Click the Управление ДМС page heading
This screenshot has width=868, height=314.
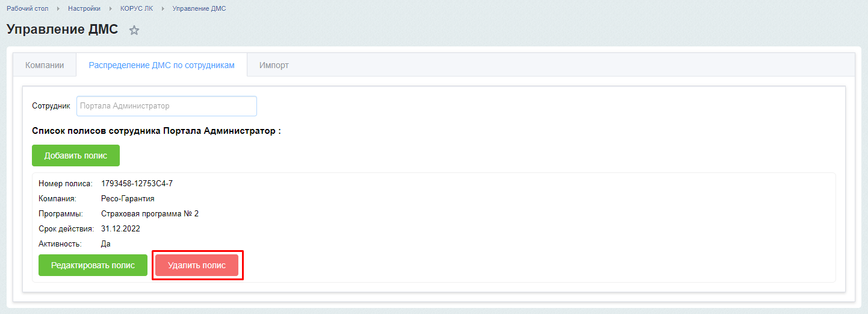63,30
